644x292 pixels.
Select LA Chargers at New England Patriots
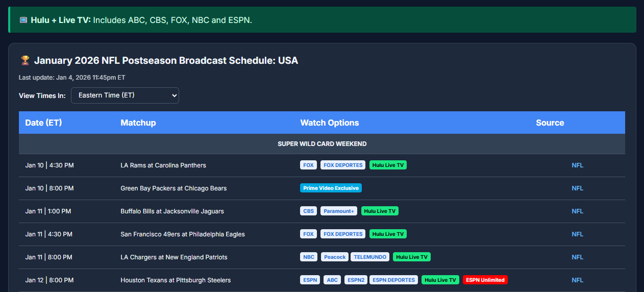tap(174, 257)
